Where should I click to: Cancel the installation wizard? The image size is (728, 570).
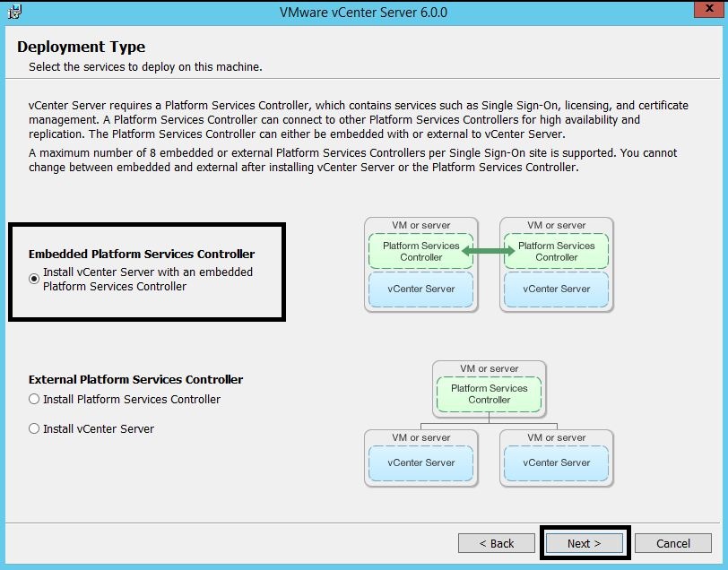click(x=672, y=543)
